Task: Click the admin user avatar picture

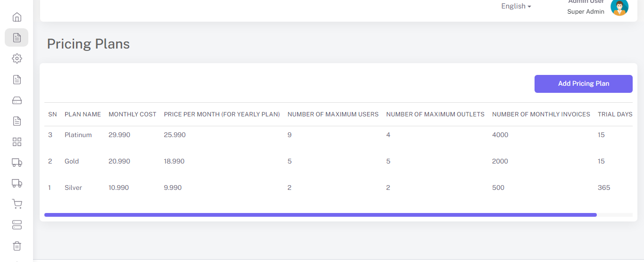Action: [619, 7]
